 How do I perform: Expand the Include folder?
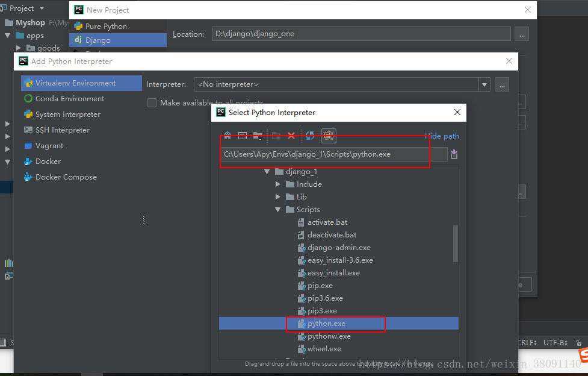point(278,184)
